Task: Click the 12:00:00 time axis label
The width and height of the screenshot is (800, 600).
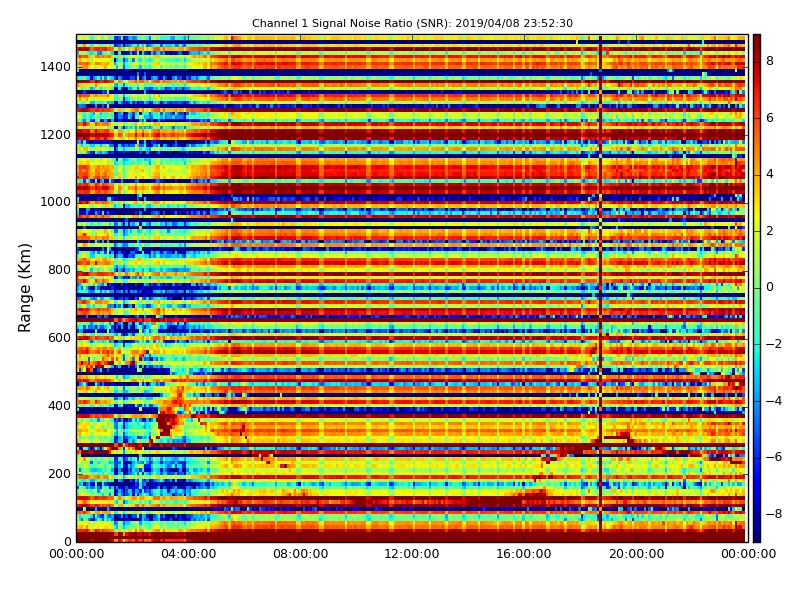Action: tap(412, 554)
